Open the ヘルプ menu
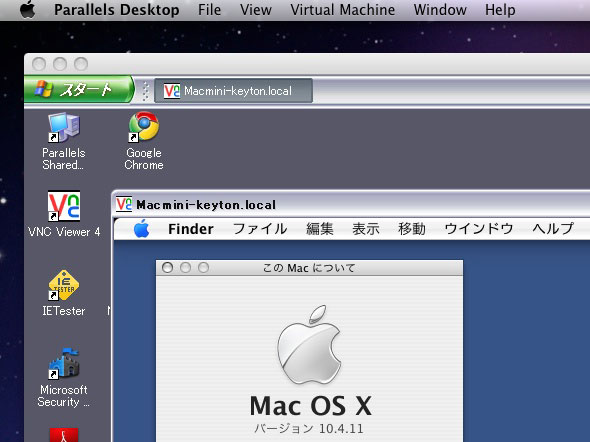Viewport: 590px width, 442px height. pyautogui.click(x=553, y=229)
